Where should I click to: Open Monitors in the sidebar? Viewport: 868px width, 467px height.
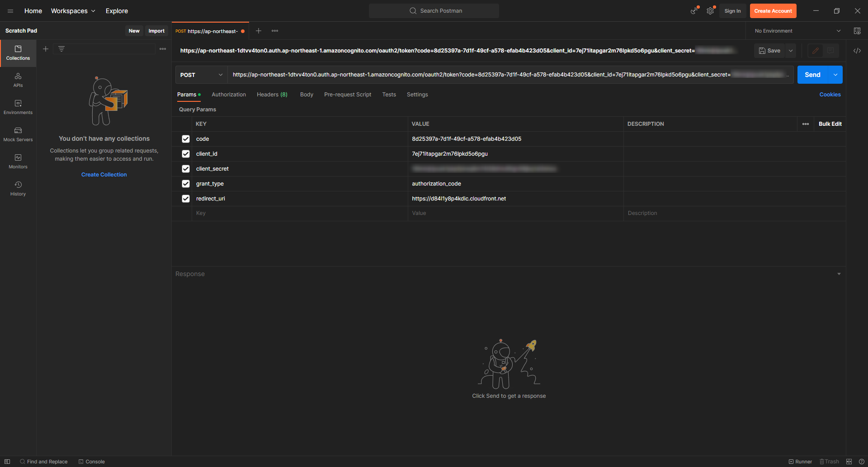click(x=18, y=162)
